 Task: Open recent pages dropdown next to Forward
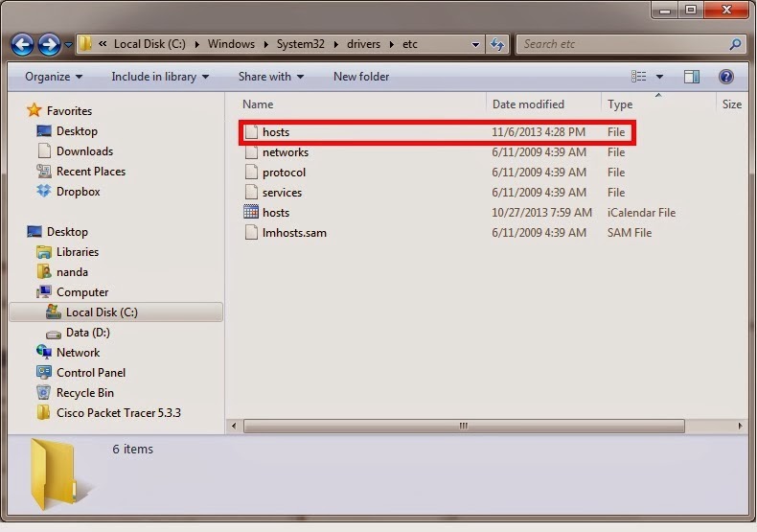68,45
